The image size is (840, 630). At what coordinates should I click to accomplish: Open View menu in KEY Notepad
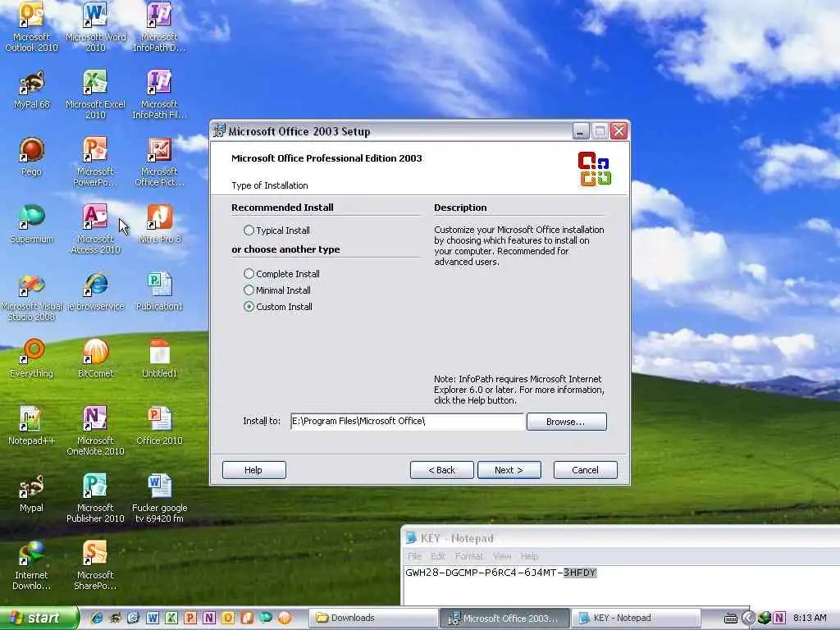point(501,556)
